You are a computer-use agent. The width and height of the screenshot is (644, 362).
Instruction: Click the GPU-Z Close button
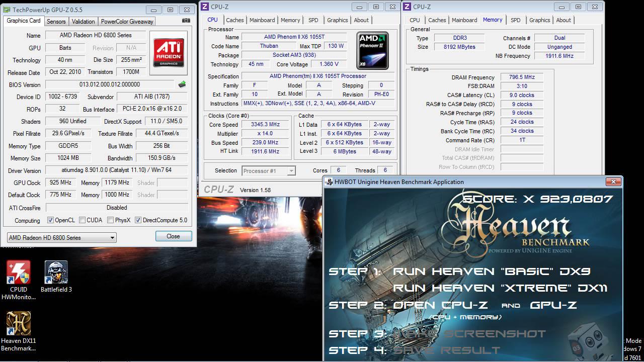pos(173,236)
